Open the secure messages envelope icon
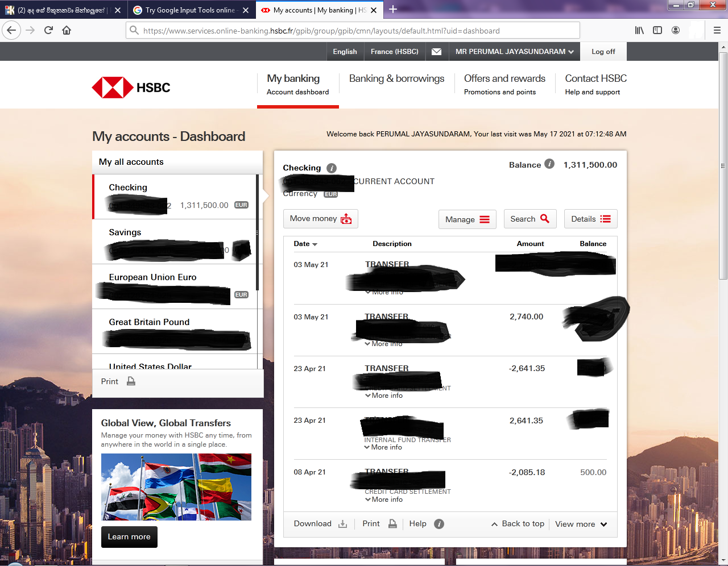This screenshot has width=728, height=566. point(436,52)
